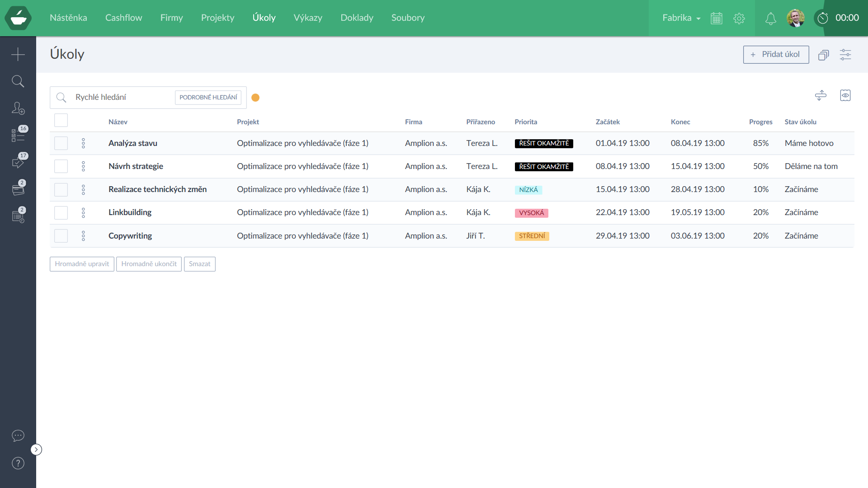Viewport: 868px width, 488px height.
Task: Click the sidebar tasks list icon with badge 16
Action: (x=18, y=135)
